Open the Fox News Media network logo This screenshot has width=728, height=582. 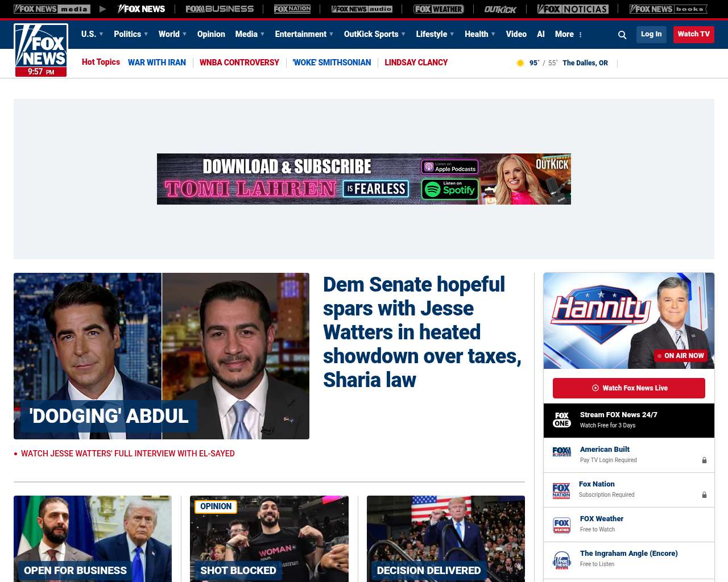point(52,9)
